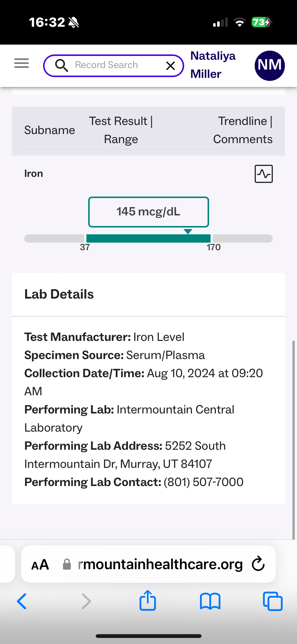
Task: Open the NM profile avatar
Action: (x=270, y=66)
